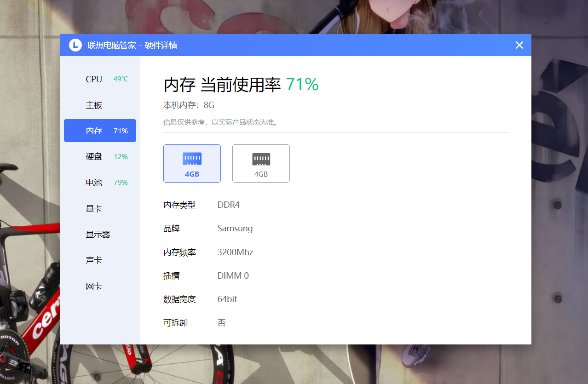Click the 可拆卸 label
588x384 pixels.
(x=175, y=323)
